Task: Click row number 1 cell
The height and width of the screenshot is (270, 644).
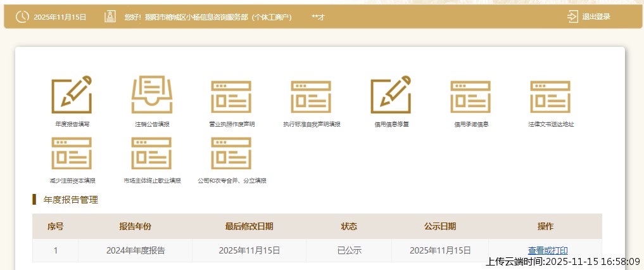Action: 56,250
